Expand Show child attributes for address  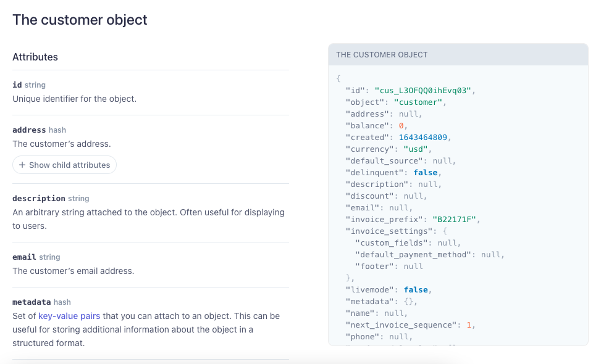tap(64, 165)
